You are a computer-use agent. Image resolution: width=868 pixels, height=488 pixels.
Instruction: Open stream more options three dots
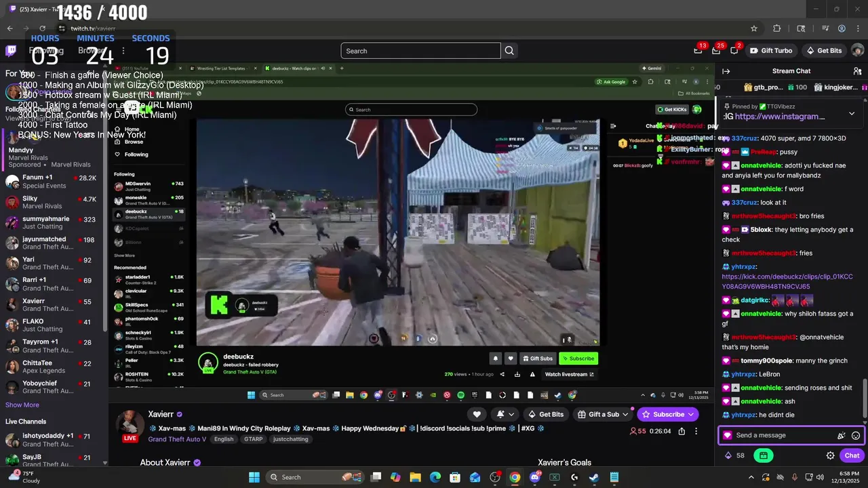[696, 431]
